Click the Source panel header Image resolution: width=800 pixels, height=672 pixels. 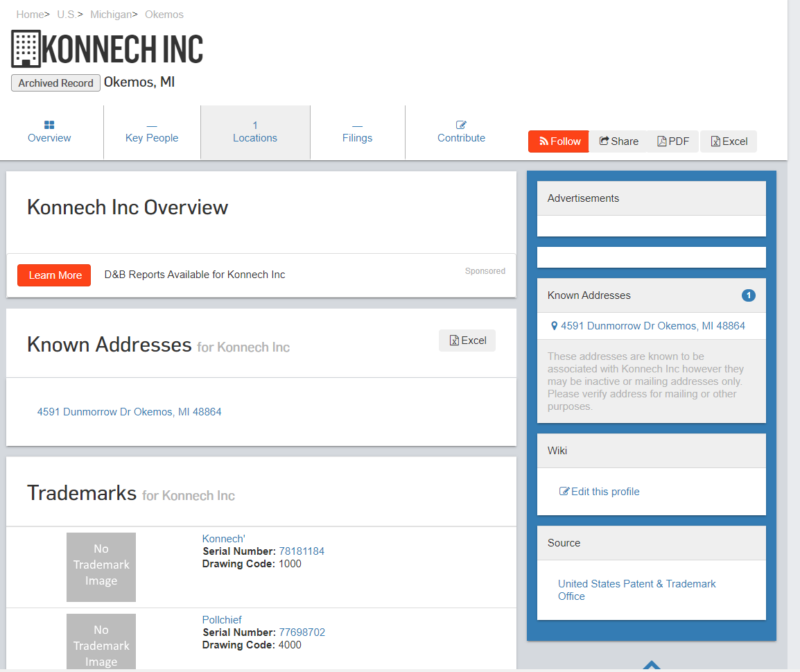click(x=652, y=543)
